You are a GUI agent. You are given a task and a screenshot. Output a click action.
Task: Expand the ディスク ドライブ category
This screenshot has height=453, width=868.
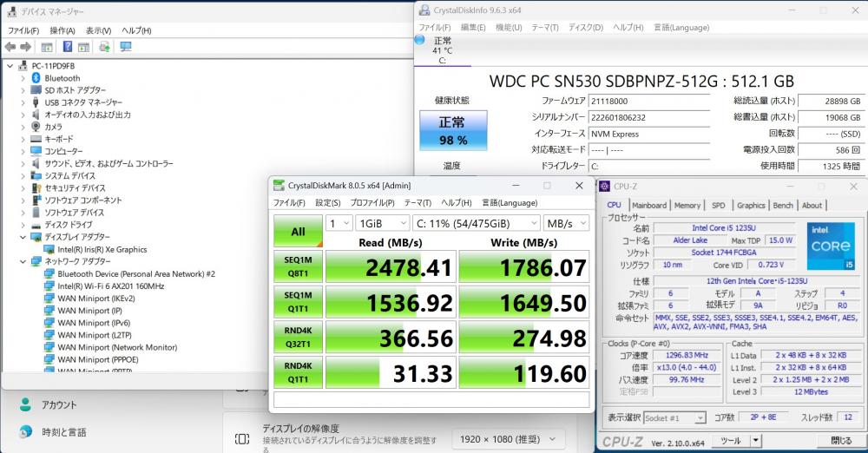tap(23, 225)
